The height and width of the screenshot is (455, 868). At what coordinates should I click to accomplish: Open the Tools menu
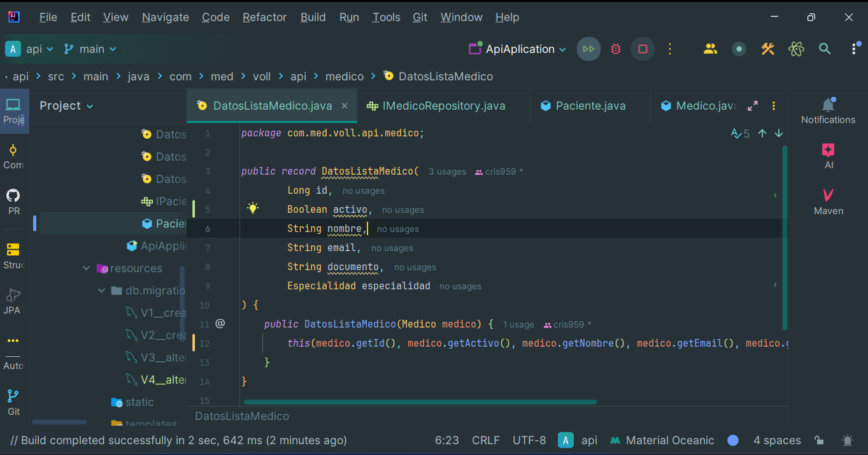pos(386,17)
